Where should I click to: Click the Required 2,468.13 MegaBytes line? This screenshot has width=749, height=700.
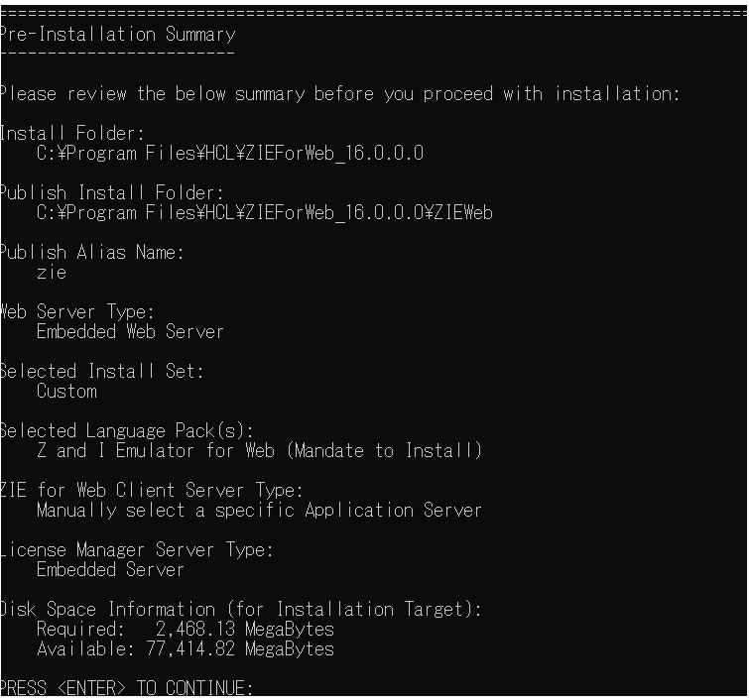click(186, 630)
